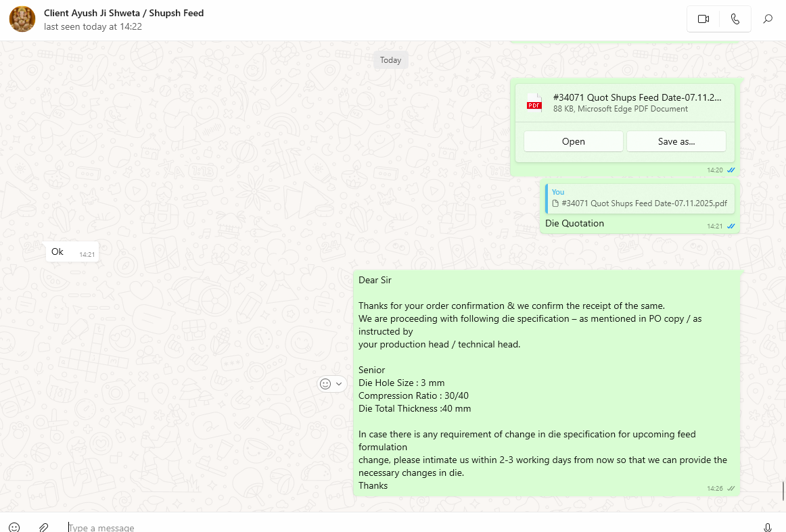This screenshot has width=786, height=532.
Task: Click the Today date chip
Action: 390,60
